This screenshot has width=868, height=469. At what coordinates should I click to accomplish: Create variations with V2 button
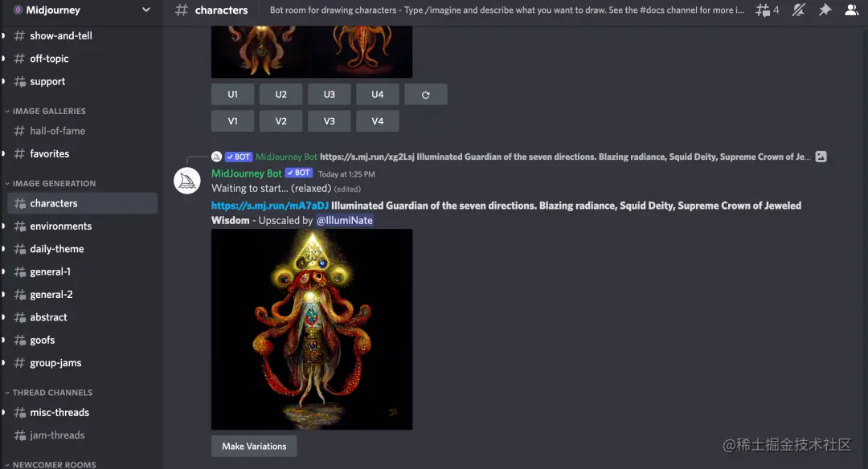point(280,121)
